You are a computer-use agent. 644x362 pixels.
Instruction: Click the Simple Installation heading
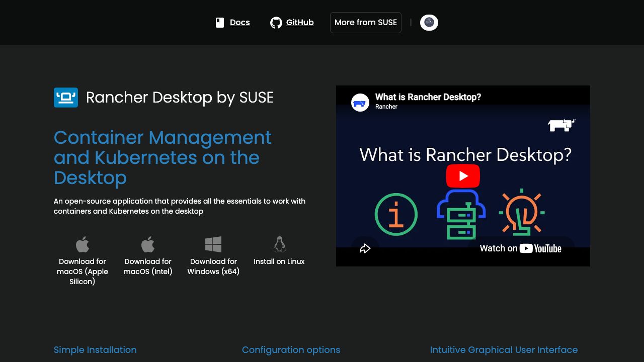pos(95,350)
